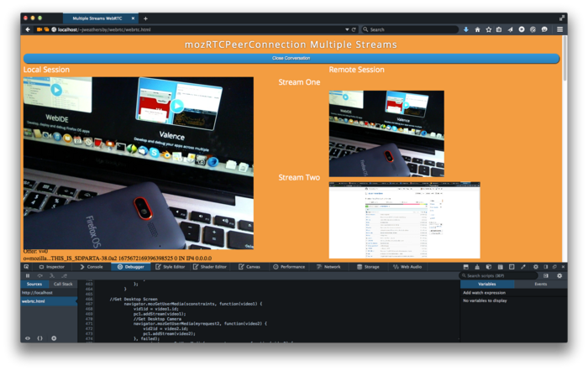This screenshot has width=588, height=371.
Task: Open scratchpad notepad icon in devtools
Action: click(x=501, y=267)
